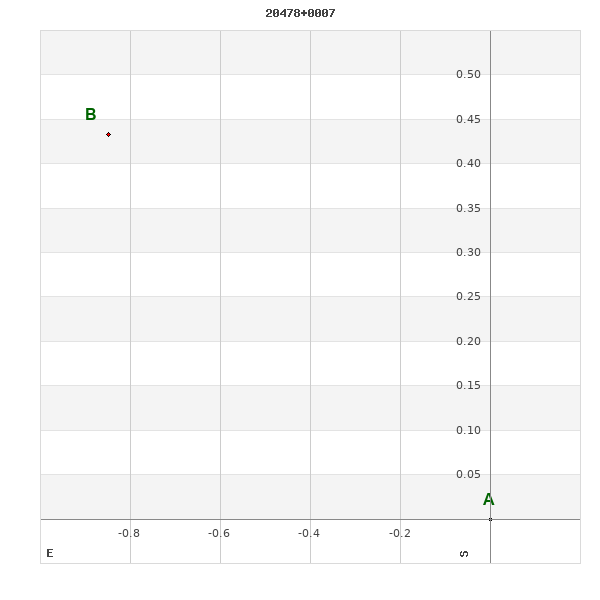Click the 0.15 vertical axis tick label
The image size is (600, 600).
pyautogui.click(x=468, y=386)
